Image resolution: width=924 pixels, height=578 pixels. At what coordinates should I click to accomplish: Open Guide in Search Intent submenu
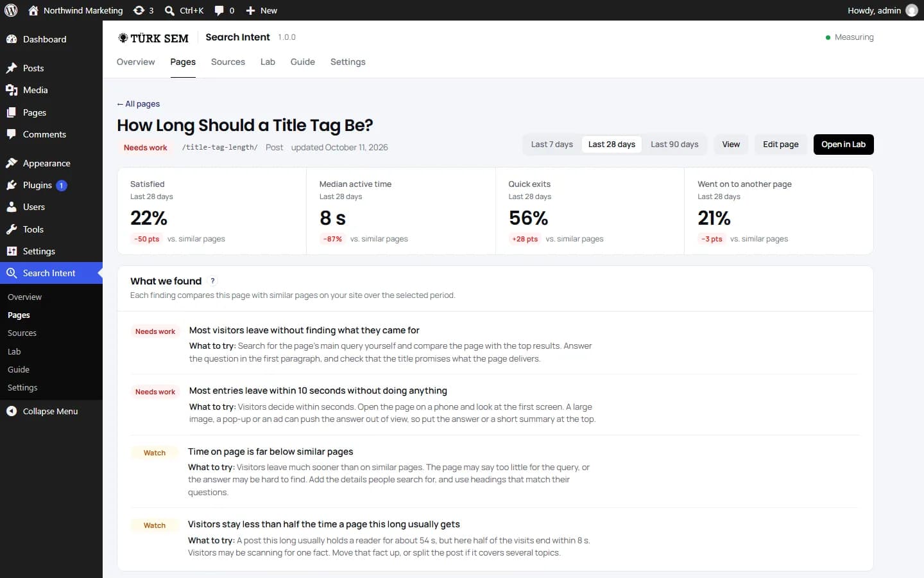click(19, 369)
